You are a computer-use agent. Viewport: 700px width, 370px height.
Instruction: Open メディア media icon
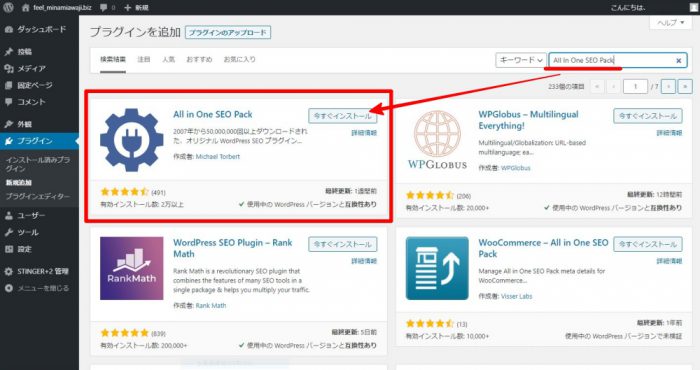click(8, 68)
